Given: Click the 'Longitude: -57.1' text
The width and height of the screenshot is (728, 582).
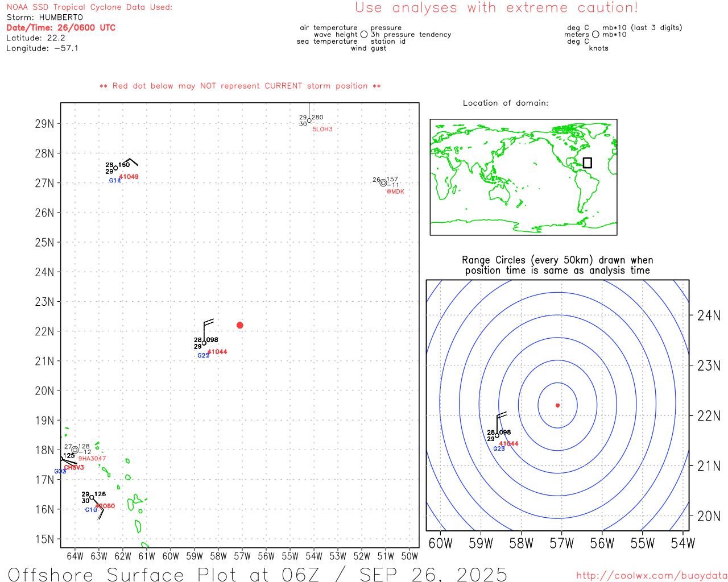Looking at the screenshot, I should click(43, 48).
